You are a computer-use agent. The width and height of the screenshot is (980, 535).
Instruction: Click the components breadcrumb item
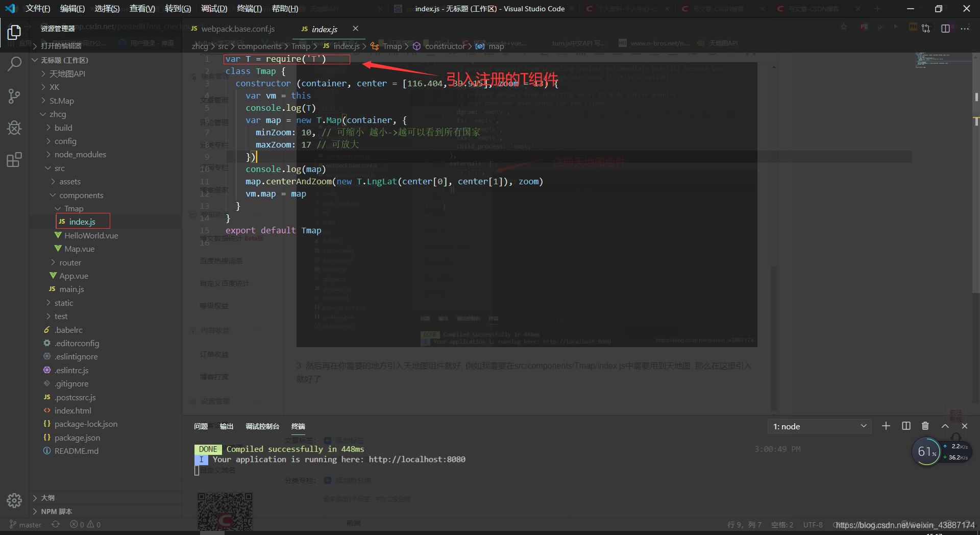coord(259,46)
